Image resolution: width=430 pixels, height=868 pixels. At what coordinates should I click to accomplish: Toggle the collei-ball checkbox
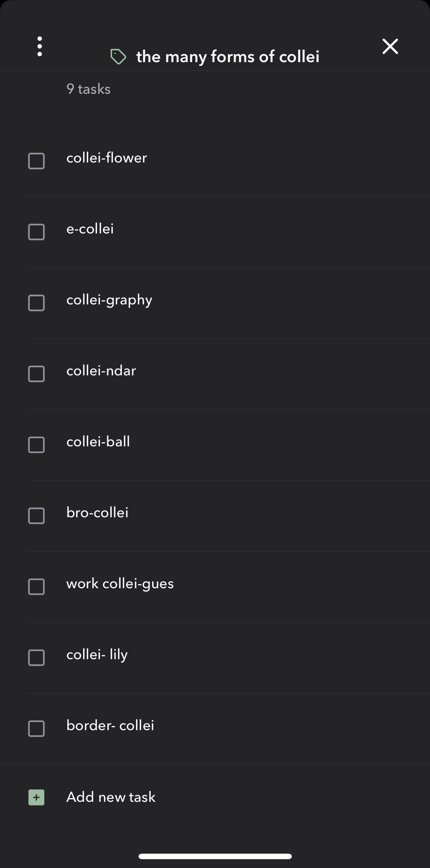pyautogui.click(x=36, y=445)
